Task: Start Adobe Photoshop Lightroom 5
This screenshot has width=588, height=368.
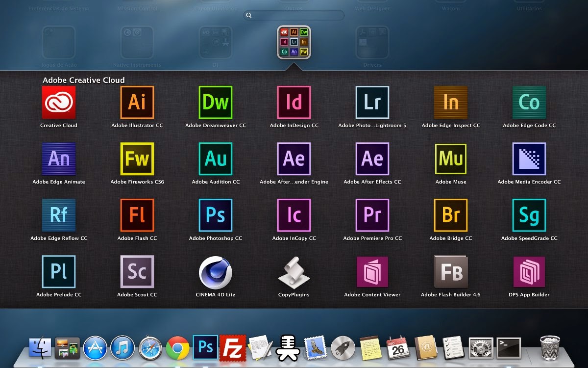Action: pyautogui.click(x=371, y=103)
